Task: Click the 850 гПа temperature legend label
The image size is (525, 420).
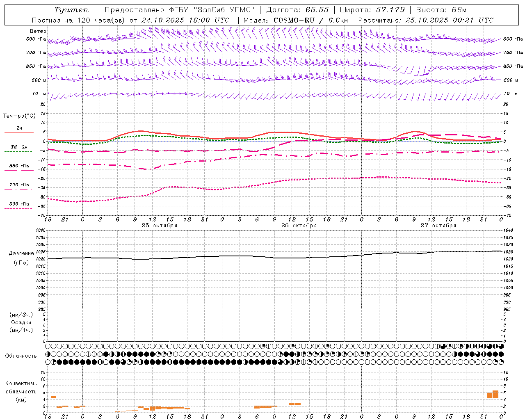Action: coord(19,166)
